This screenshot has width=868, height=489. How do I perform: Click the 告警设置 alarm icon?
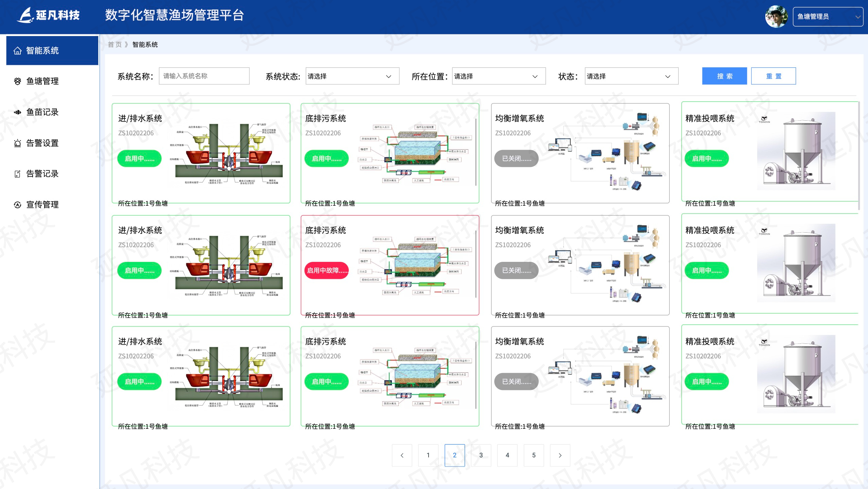17,143
